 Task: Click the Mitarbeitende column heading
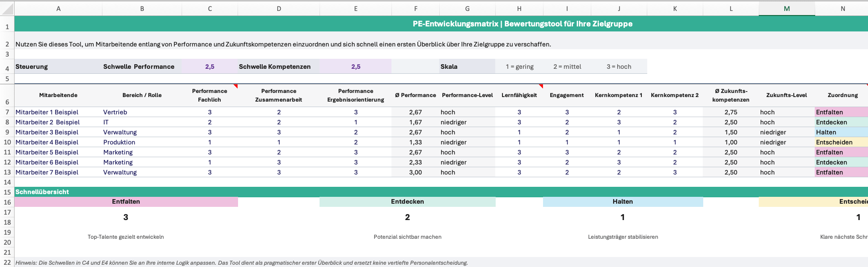58,95
